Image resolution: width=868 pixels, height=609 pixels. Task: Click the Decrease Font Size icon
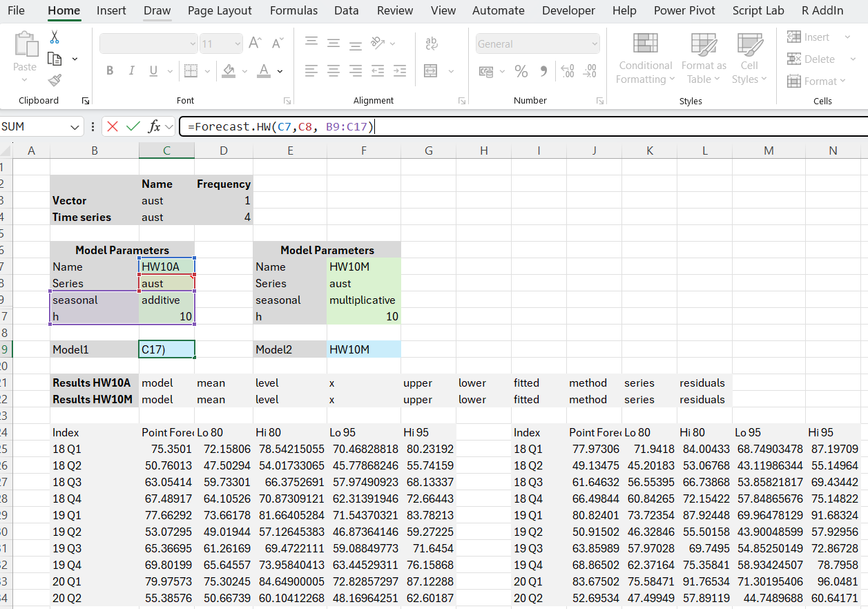click(278, 43)
